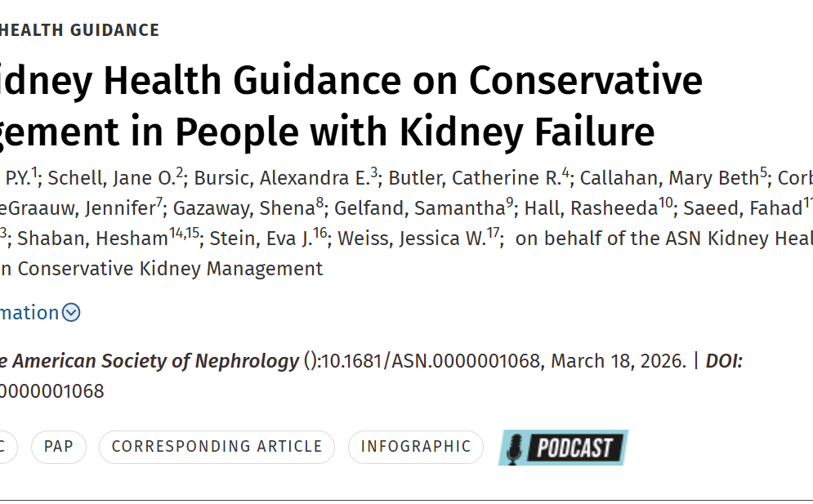Select the PAP tag
Screen dimensions: 813x504
58,447
